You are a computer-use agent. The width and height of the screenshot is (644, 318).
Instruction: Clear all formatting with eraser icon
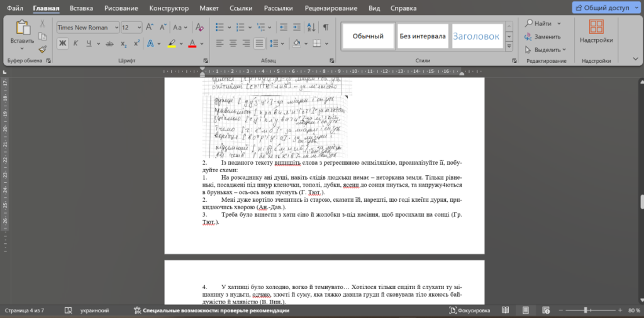199,28
